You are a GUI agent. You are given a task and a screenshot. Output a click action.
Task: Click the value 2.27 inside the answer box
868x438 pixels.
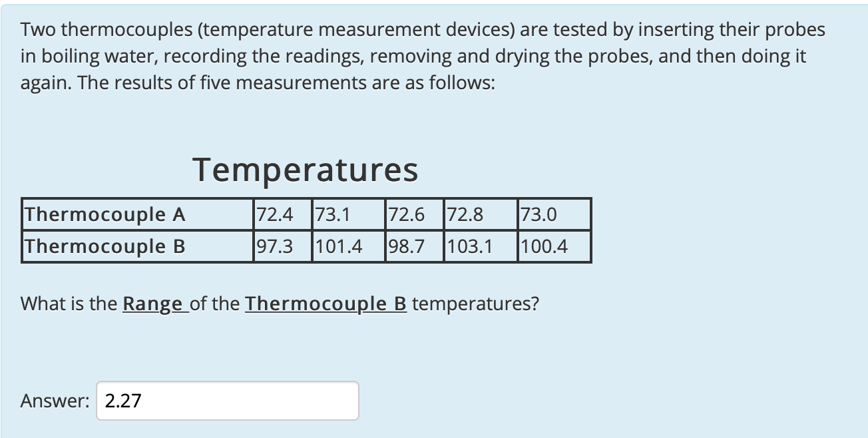coord(122,401)
